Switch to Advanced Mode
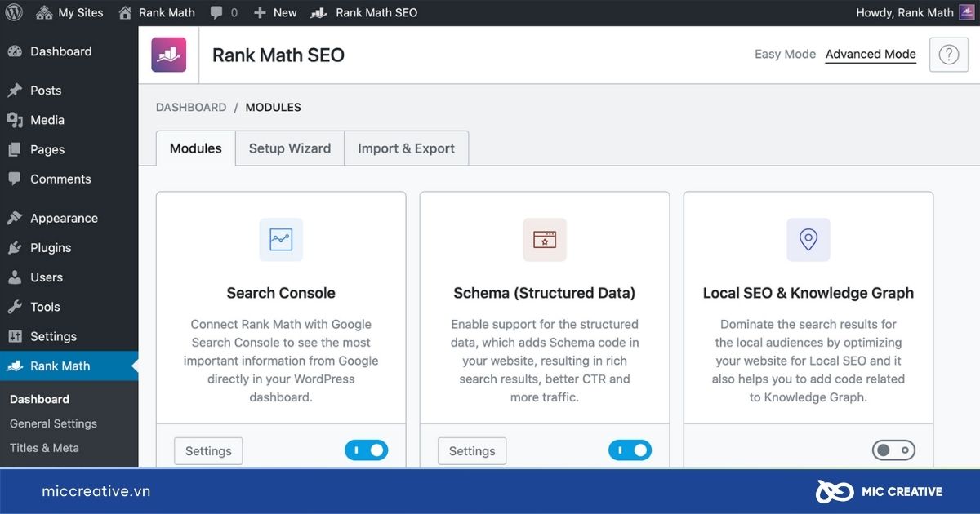 click(x=871, y=54)
